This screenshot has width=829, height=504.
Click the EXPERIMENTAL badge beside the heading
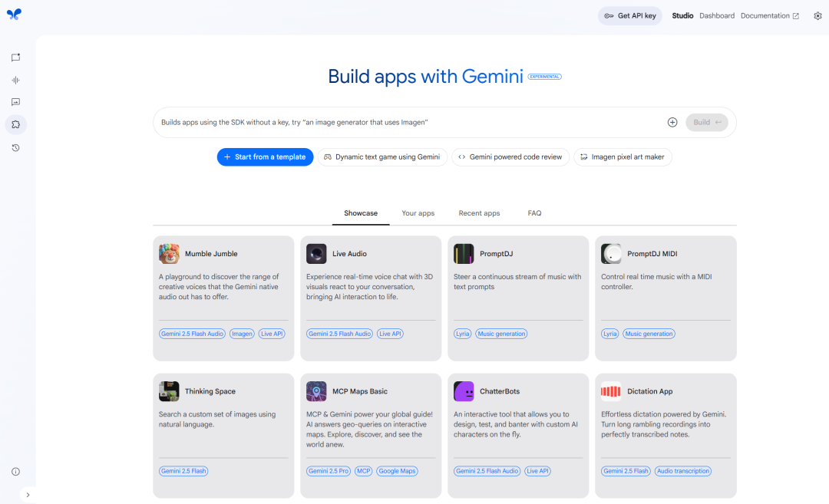click(x=544, y=77)
